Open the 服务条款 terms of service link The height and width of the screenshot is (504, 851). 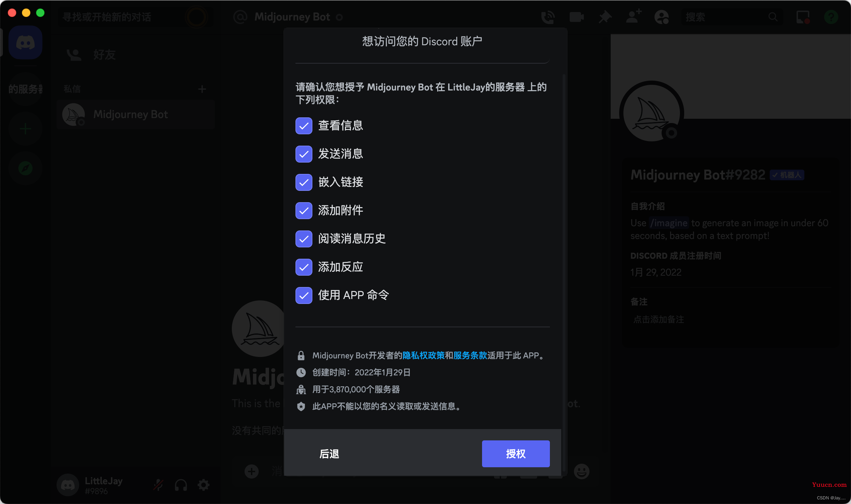click(x=470, y=356)
